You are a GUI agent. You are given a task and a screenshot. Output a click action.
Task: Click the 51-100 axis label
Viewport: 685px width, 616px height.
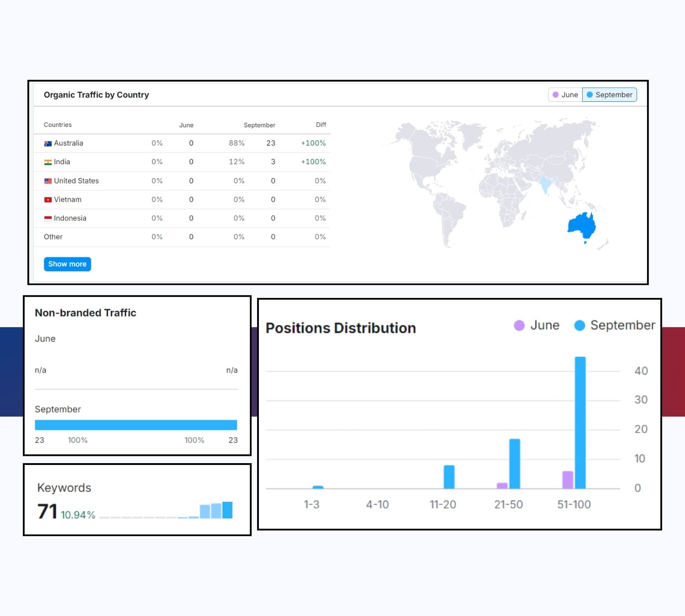(574, 505)
